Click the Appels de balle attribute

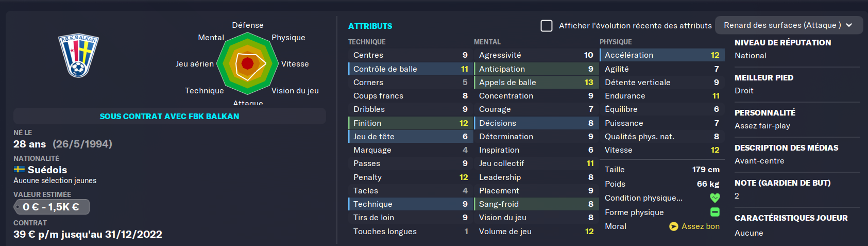(536, 83)
